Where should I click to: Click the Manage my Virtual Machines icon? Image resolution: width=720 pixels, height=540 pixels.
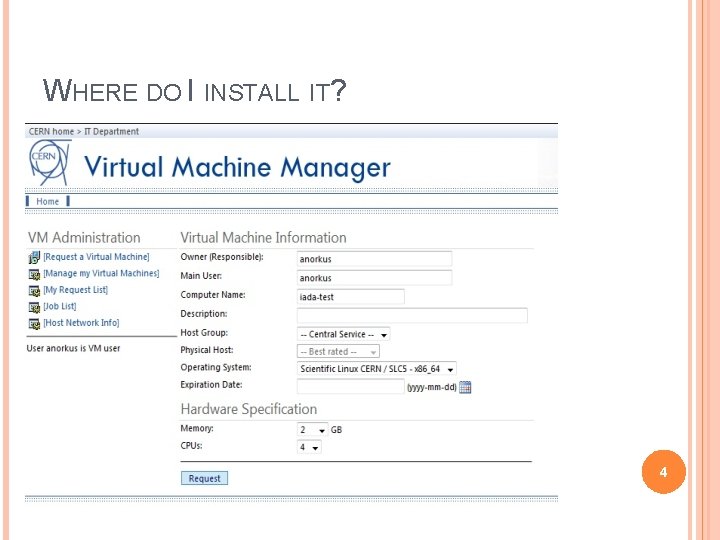pos(34,275)
